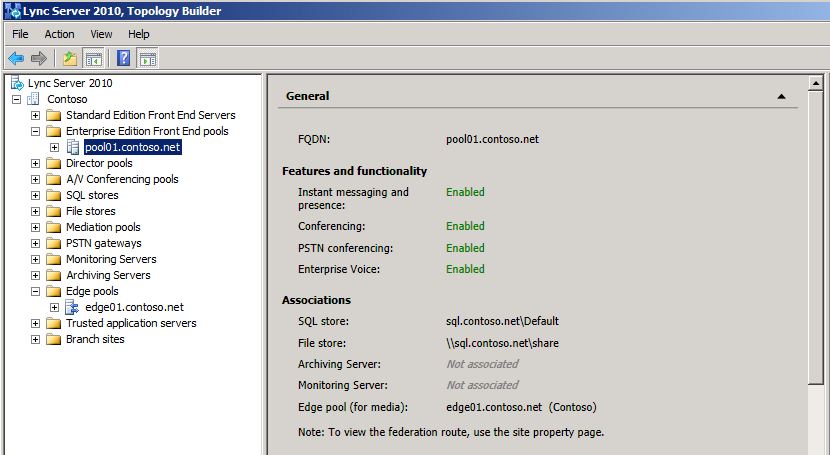This screenshot has width=830, height=455.
Task: Open the File menu
Action: pyautogui.click(x=20, y=34)
